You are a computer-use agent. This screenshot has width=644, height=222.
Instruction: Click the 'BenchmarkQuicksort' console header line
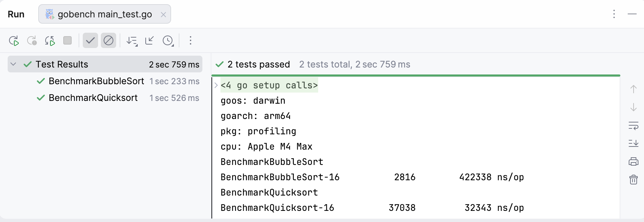pyautogui.click(x=269, y=192)
